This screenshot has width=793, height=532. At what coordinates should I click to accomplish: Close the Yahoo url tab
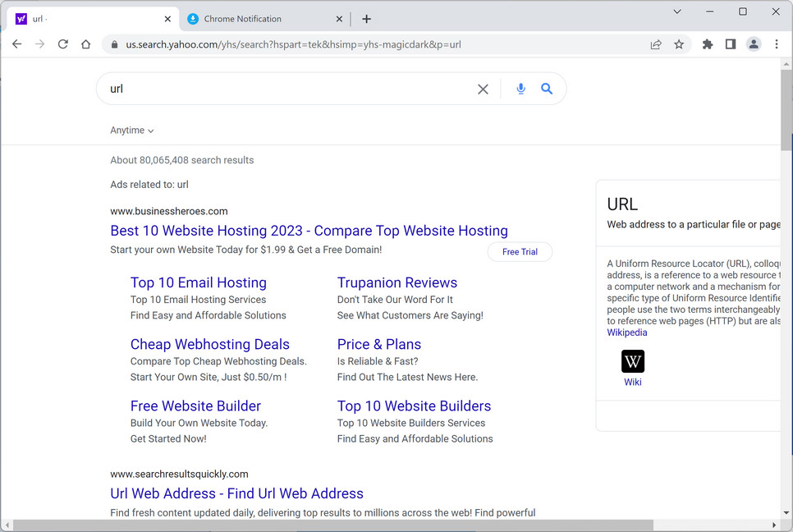coord(167,19)
